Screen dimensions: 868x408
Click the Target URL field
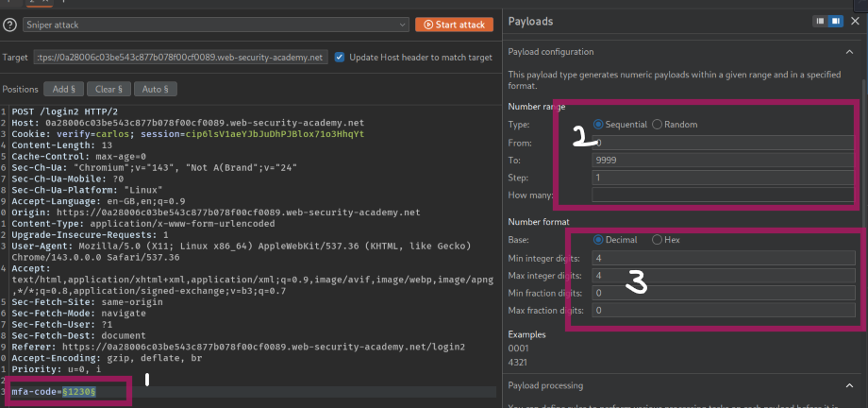tap(181, 57)
